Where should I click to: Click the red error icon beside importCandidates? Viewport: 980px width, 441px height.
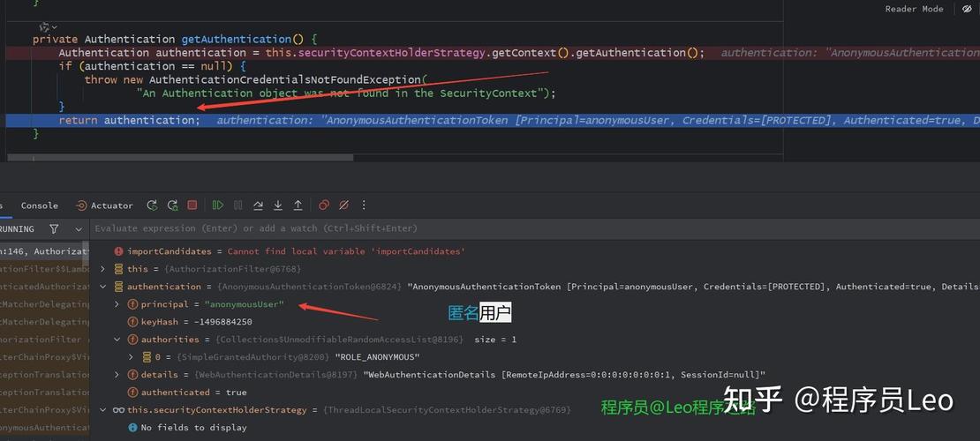click(119, 251)
